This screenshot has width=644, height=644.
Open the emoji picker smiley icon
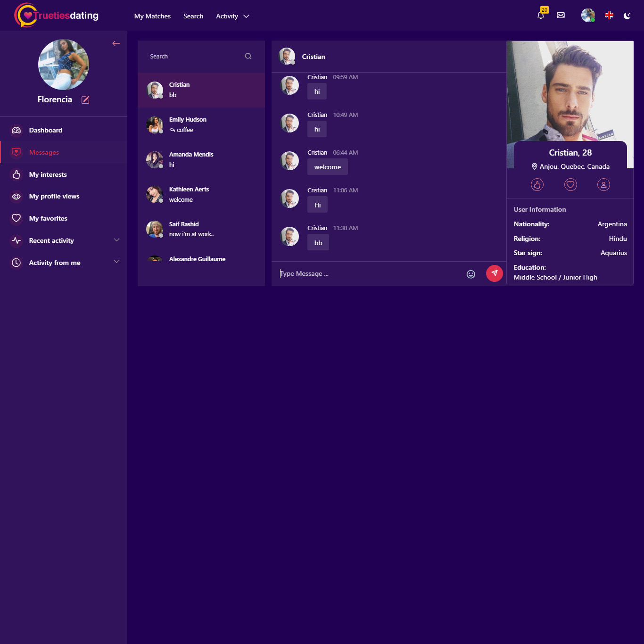coord(471,274)
